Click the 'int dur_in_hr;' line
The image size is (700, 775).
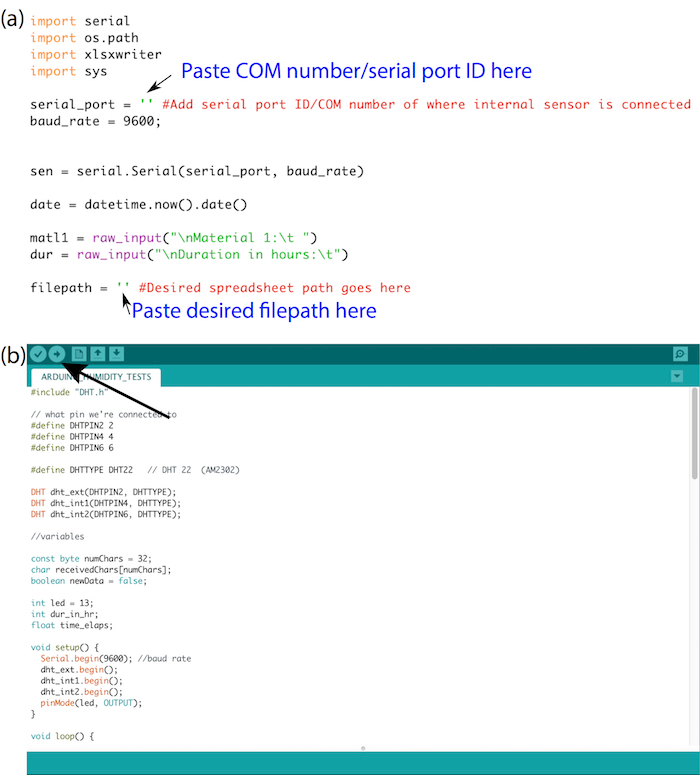[64, 614]
